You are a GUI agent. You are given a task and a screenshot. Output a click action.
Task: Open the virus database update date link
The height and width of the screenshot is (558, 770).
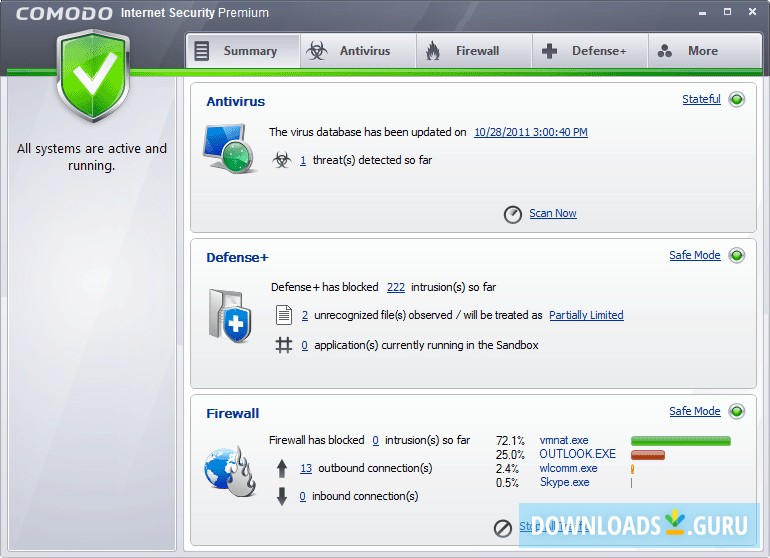[531, 132]
